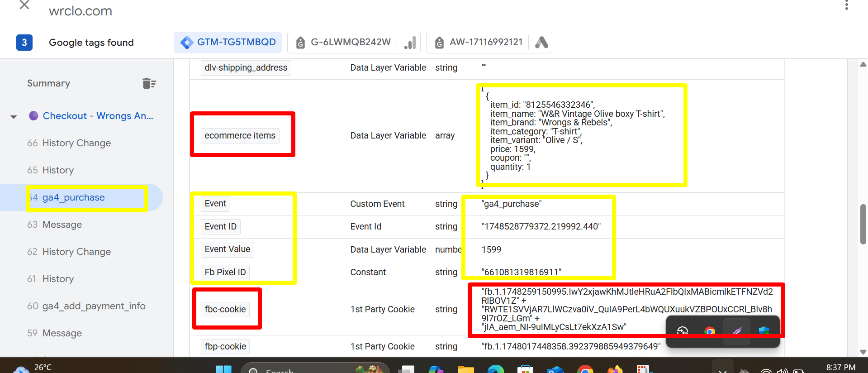Screen dimensions: 868x373
Task: Click the GTM diamond logo icon
Action: tap(186, 43)
